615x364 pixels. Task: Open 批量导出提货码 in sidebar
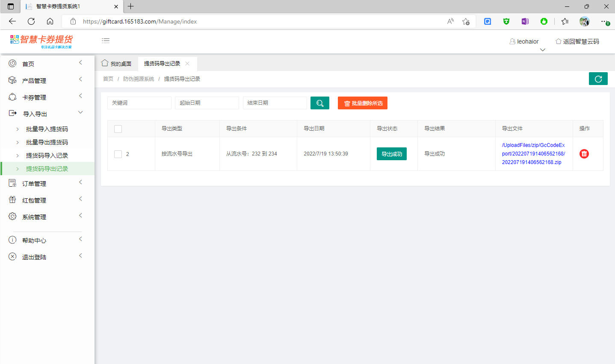click(x=47, y=142)
